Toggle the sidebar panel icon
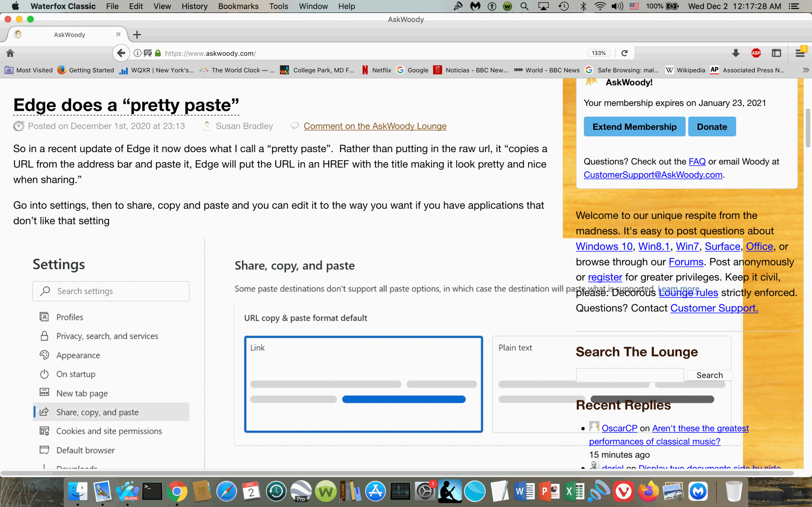The width and height of the screenshot is (812, 507). click(776, 53)
